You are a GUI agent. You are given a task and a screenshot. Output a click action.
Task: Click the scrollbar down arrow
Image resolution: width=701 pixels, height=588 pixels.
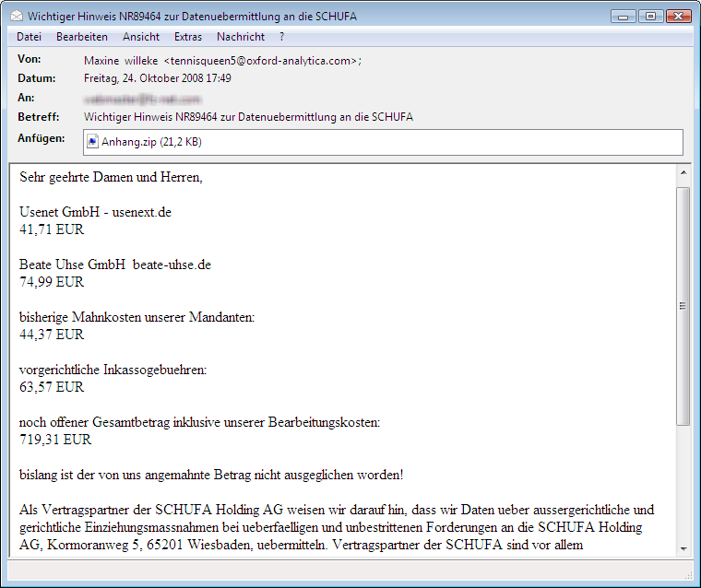click(683, 548)
